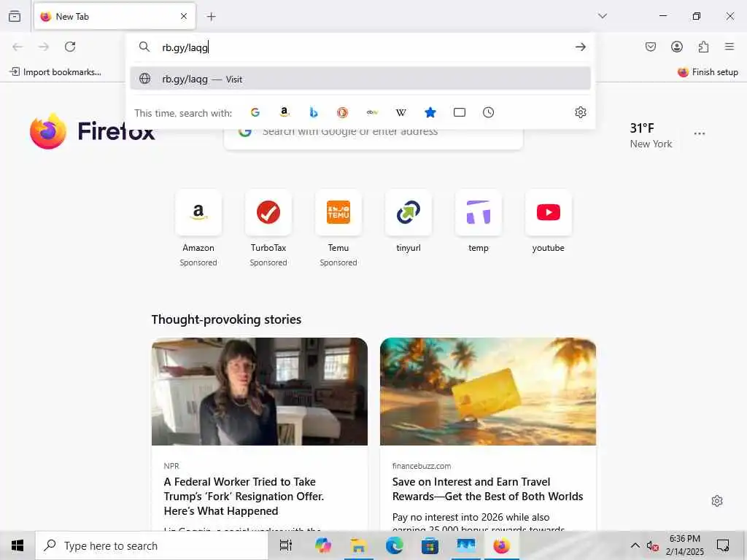747x560 pixels.
Task: Click the 31°F New York weather widget
Action: (x=651, y=135)
